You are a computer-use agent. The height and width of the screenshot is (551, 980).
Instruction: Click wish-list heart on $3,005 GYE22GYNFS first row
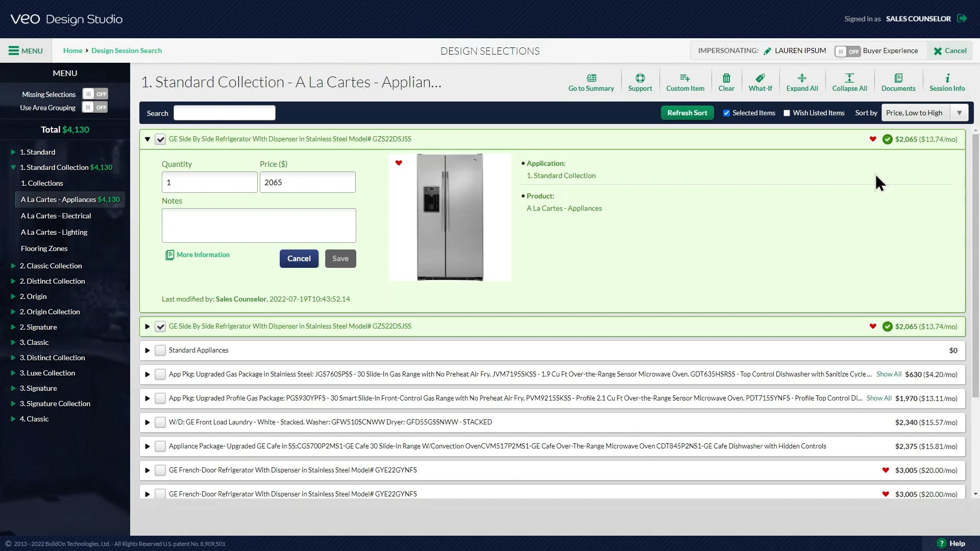886,470
